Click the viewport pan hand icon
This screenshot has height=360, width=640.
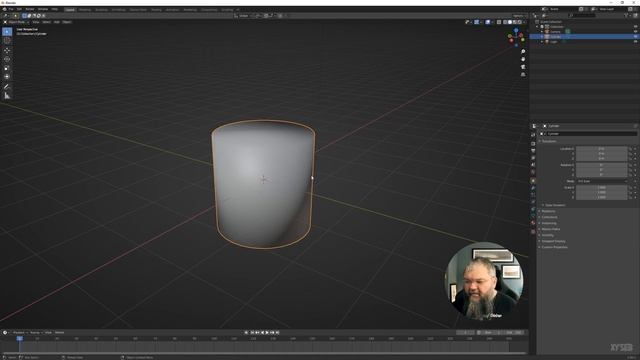(x=523, y=59)
